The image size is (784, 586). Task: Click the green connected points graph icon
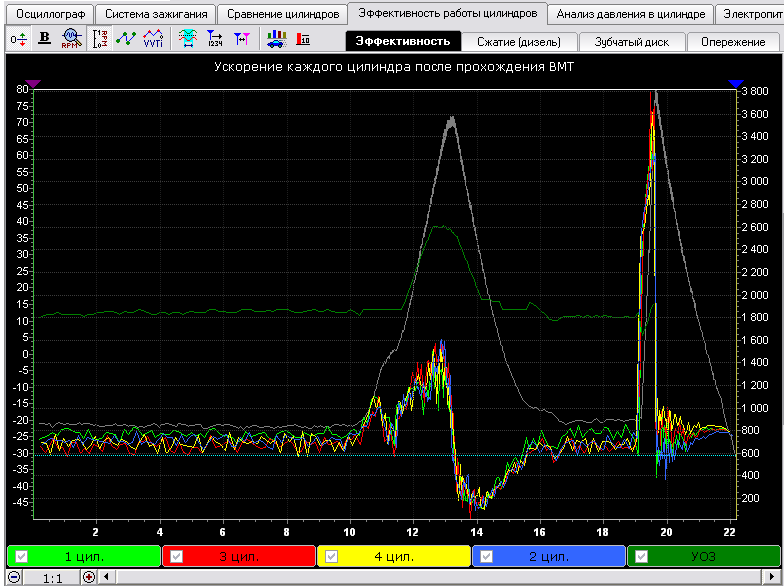[x=126, y=38]
